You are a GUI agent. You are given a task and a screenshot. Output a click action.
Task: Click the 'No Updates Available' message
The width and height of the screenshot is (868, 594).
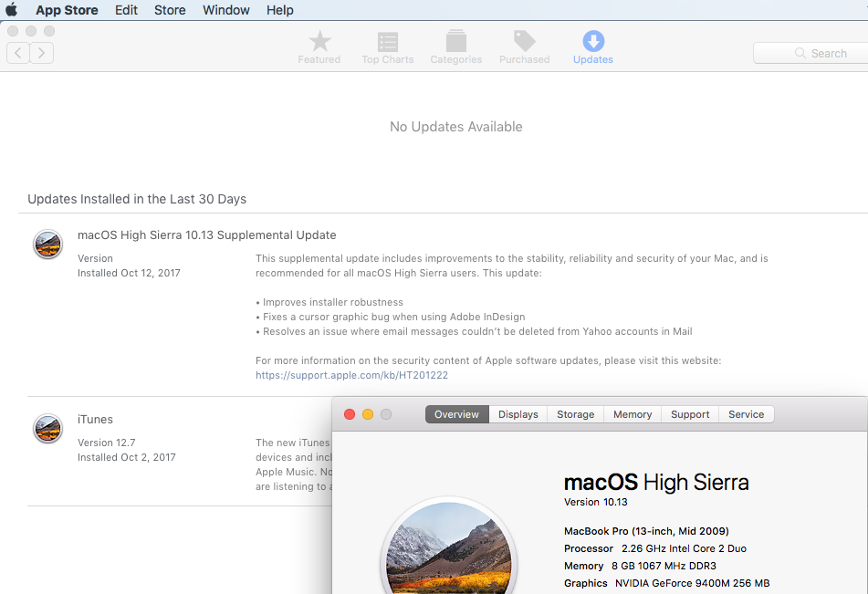455,127
